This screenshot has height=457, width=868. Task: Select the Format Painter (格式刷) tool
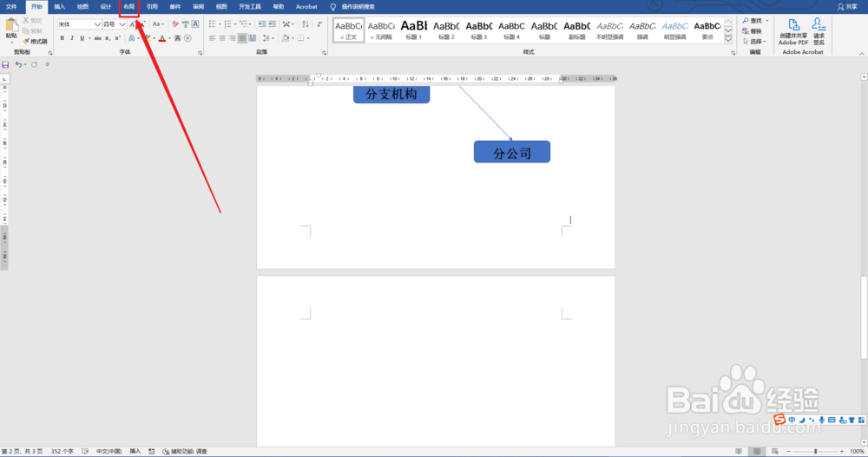[x=35, y=42]
